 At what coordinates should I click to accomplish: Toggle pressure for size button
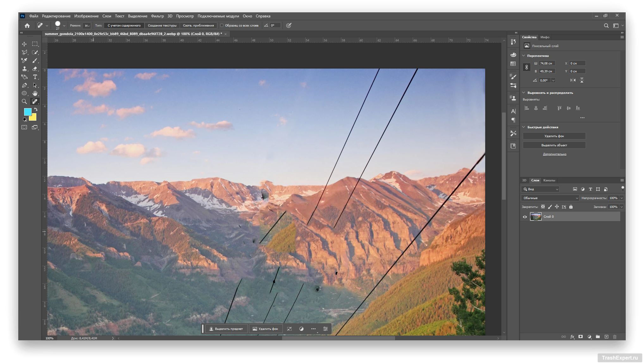tap(288, 26)
